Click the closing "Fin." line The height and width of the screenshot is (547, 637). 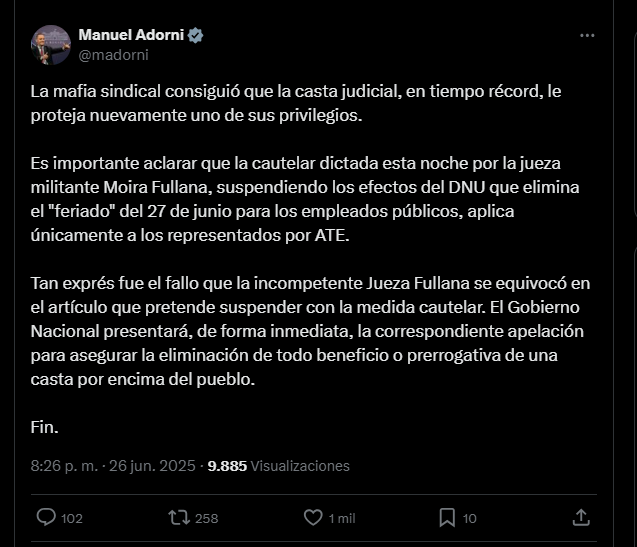tap(45, 426)
